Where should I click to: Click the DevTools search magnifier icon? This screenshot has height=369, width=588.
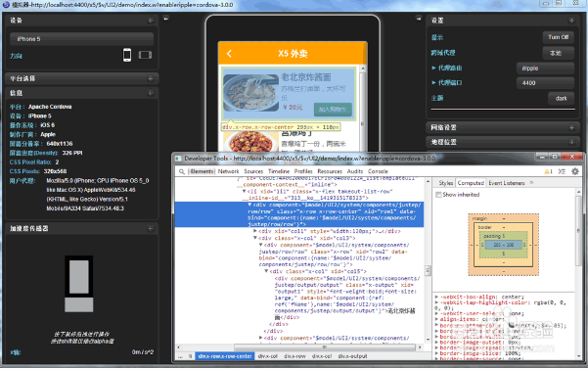click(182, 171)
